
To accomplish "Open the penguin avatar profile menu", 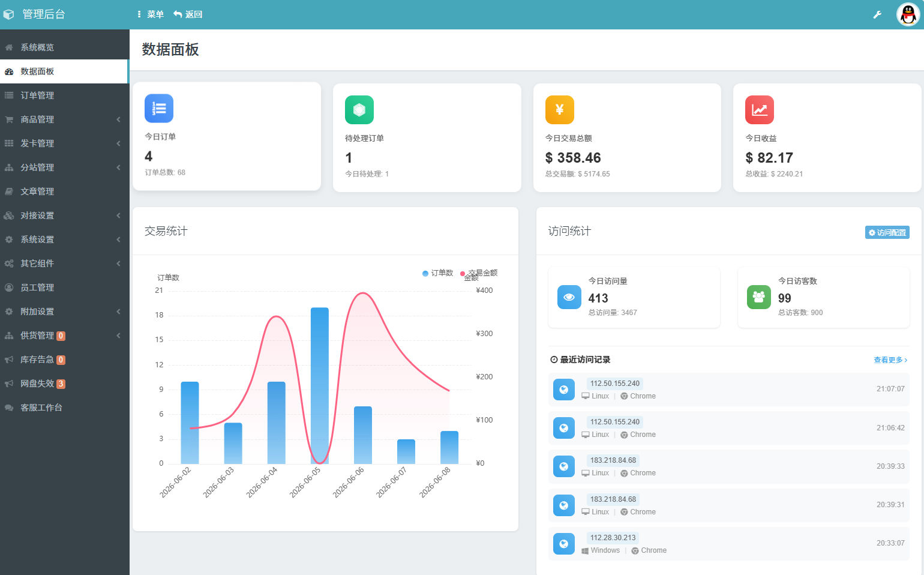I will click(x=908, y=14).
